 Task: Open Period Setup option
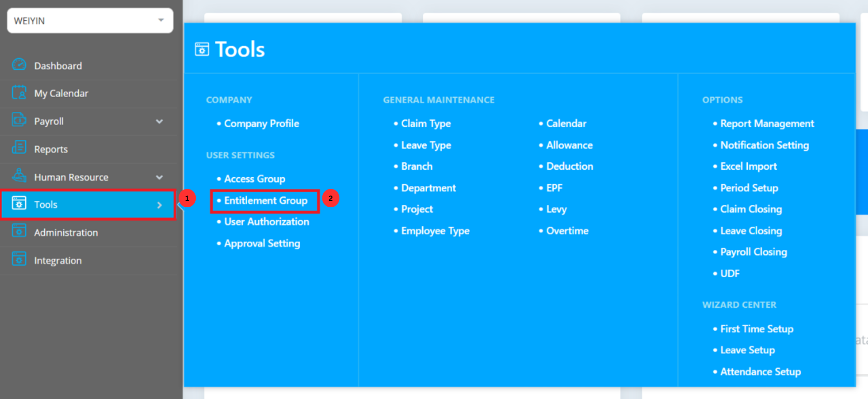[749, 188]
